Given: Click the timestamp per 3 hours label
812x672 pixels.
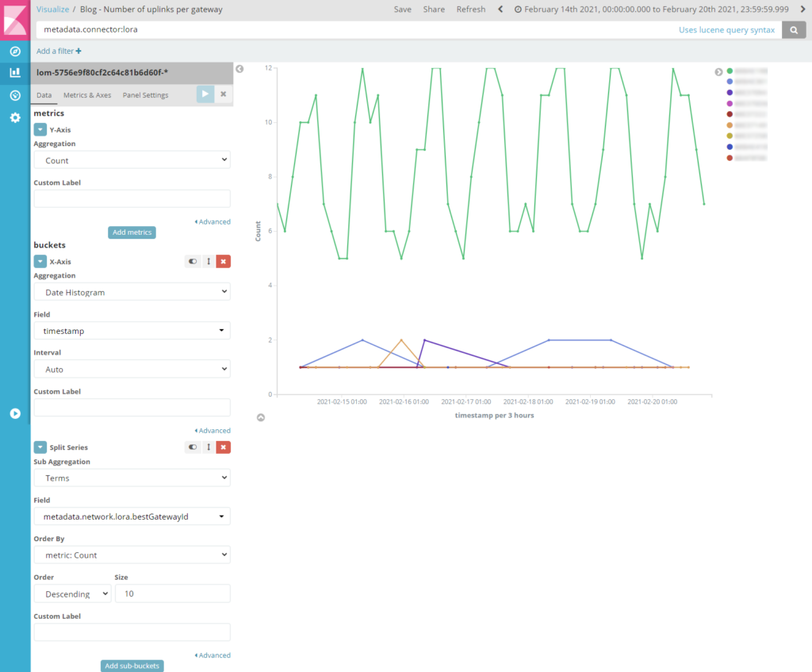Looking at the screenshot, I should pos(494,416).
